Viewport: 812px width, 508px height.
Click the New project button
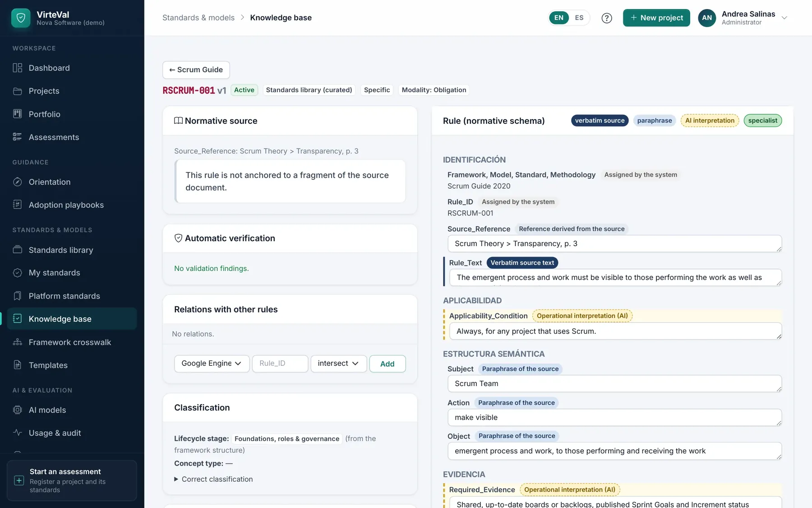(x=656, y=18)
